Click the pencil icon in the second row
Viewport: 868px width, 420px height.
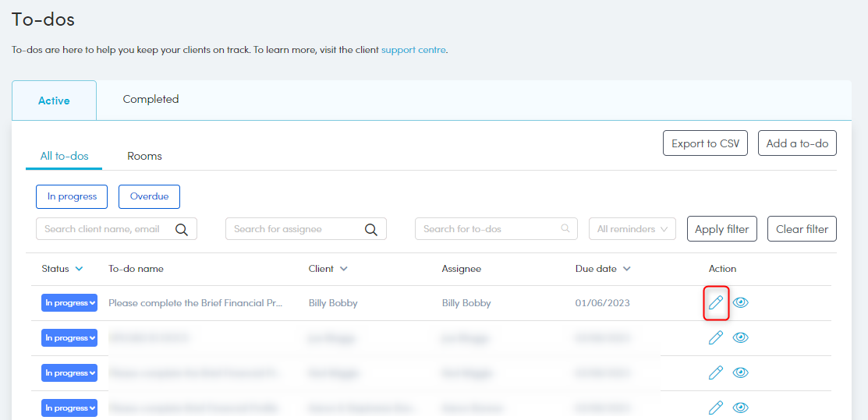pyautogui.click(x=715, y=337)
